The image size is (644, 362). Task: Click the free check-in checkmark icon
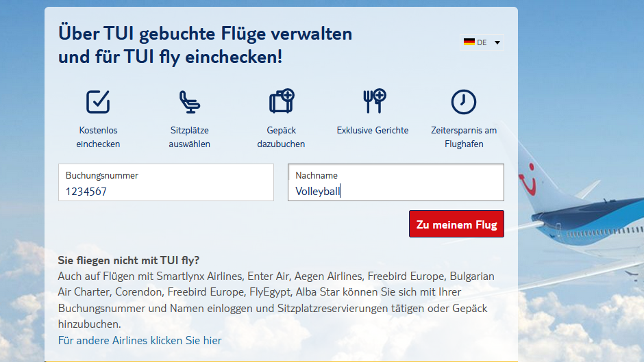pyautogui.click(x=98, y=101)
